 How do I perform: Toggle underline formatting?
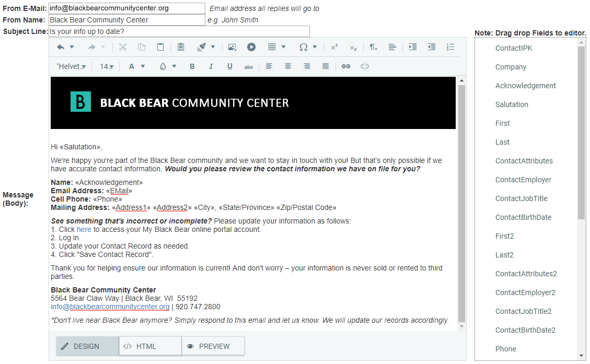coord(230,66)
